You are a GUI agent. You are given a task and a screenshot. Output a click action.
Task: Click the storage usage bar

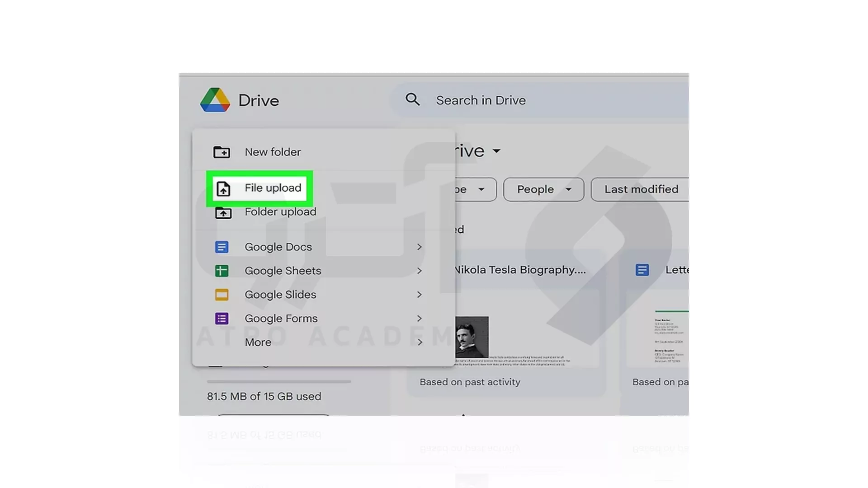(x=279, y=382)
